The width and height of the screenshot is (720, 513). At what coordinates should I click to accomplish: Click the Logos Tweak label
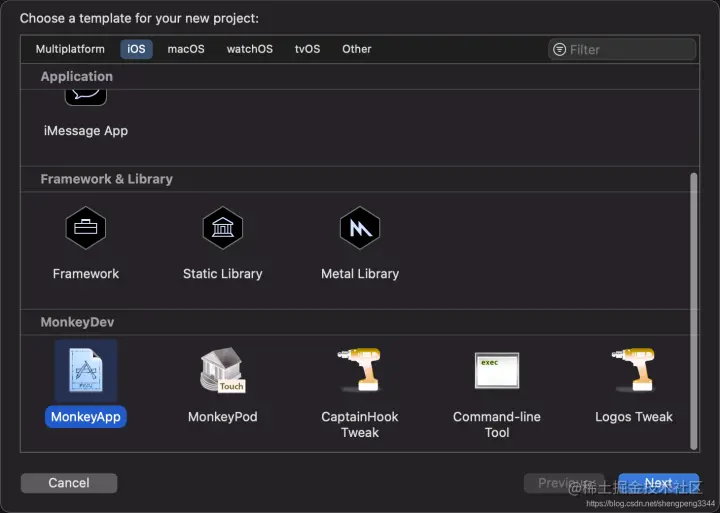coord(634,417)
